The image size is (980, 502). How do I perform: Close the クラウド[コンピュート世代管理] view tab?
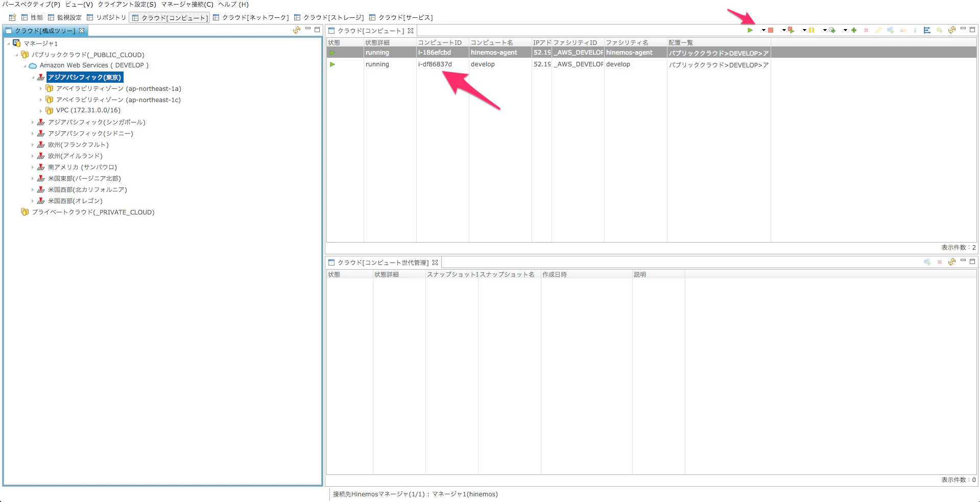pos(435,262)
